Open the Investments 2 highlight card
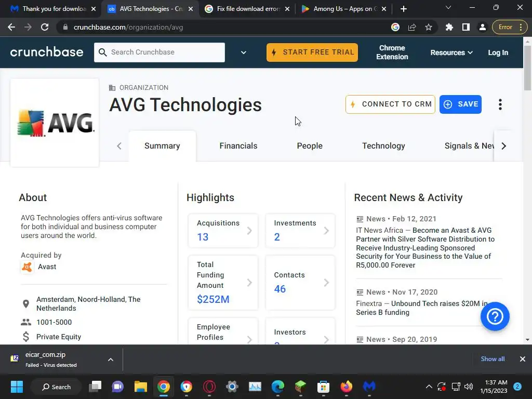Viewport: 532px width, 399px height. 300,230
